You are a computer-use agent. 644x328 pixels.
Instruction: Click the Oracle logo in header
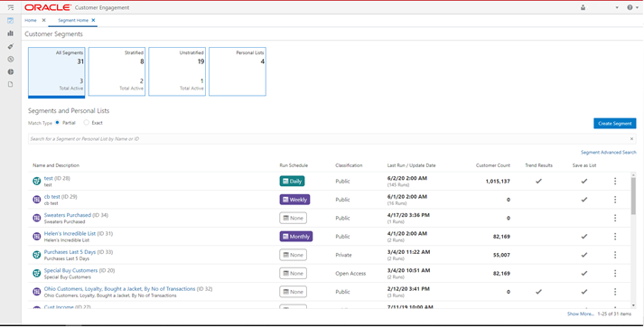coord(48,7)
